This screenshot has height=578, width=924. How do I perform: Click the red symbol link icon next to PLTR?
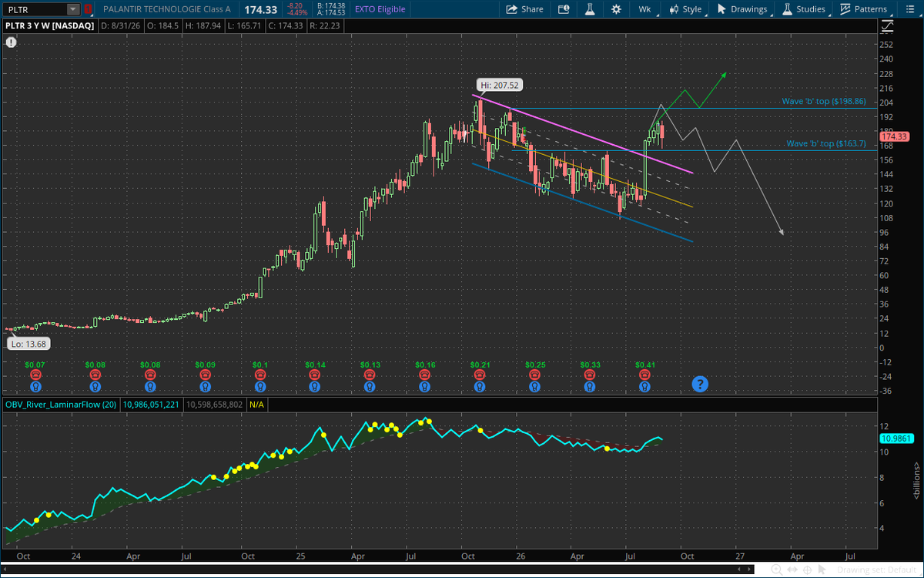88,9
